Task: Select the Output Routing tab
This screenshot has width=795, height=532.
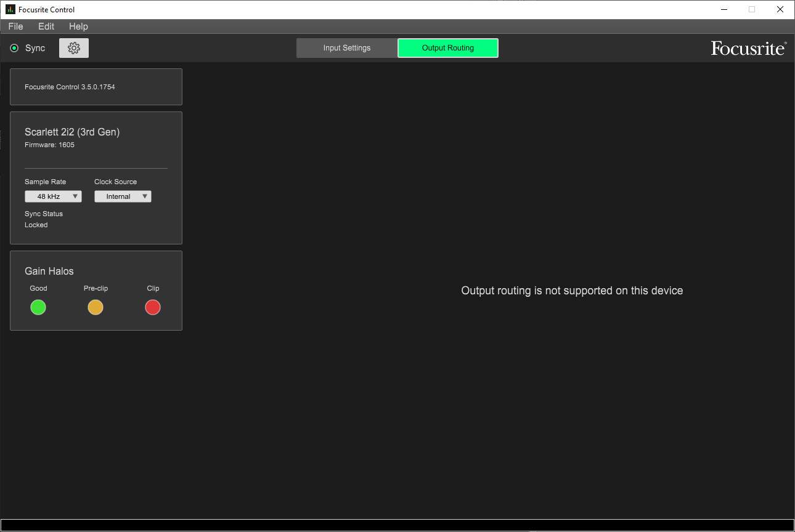Action: point(448,48)
